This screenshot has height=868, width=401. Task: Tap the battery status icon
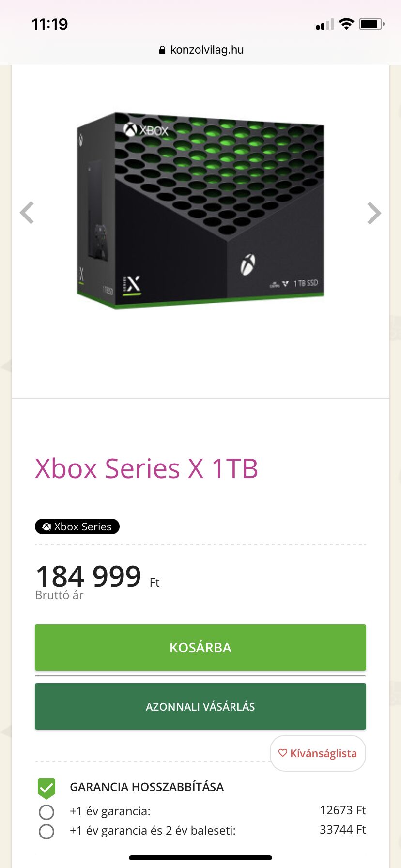pos(371,24)
